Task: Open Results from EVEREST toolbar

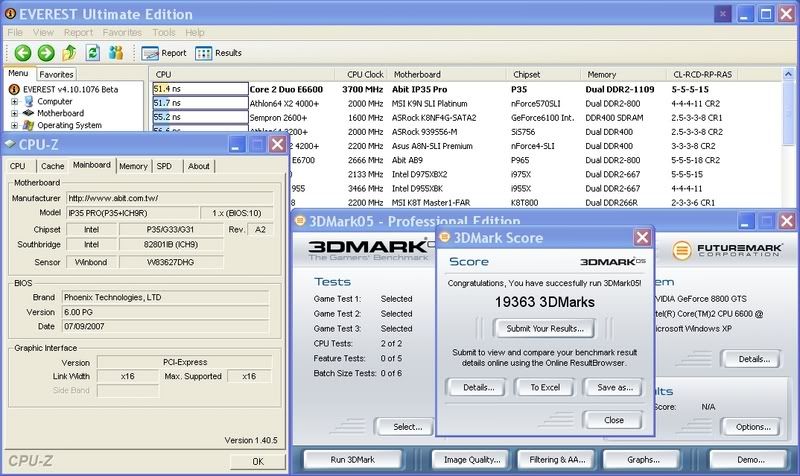Action: (x=218, y=53)
